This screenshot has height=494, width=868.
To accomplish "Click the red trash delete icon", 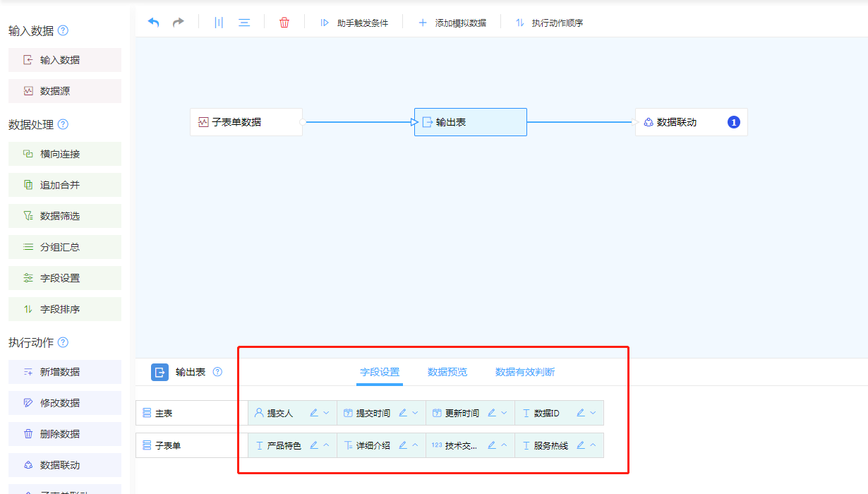I will pyautogui.click(x=284, y=23).
